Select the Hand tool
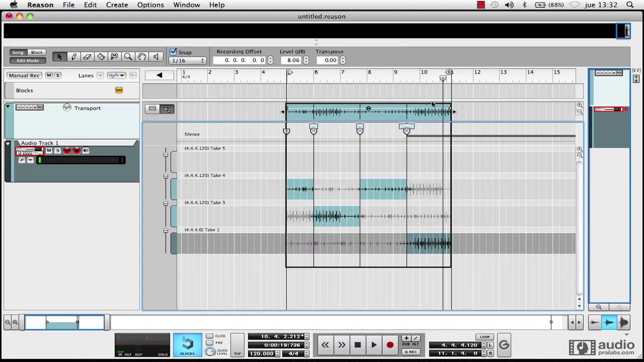 pos(142,57)
